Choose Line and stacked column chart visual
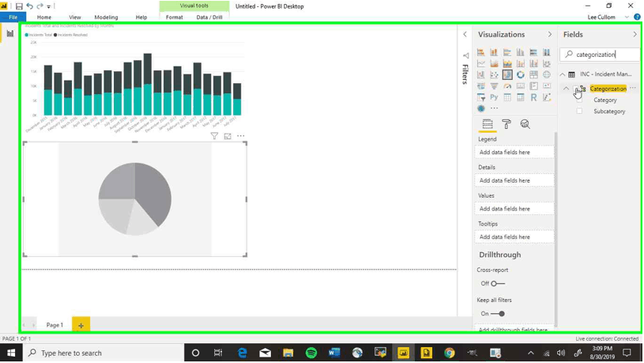The width and height of the screenshot is (644, 363). (521, 64)
